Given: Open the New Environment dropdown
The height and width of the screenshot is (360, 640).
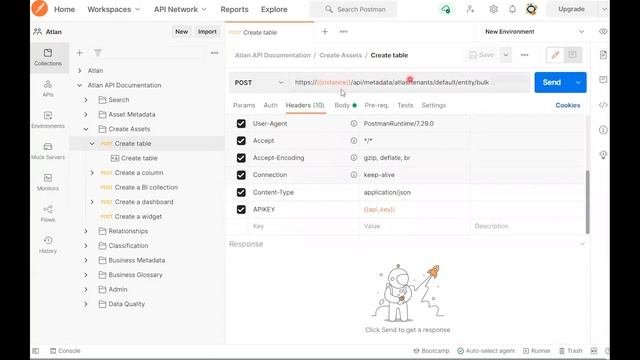Looking at the screenshot, I should [534, 31].
